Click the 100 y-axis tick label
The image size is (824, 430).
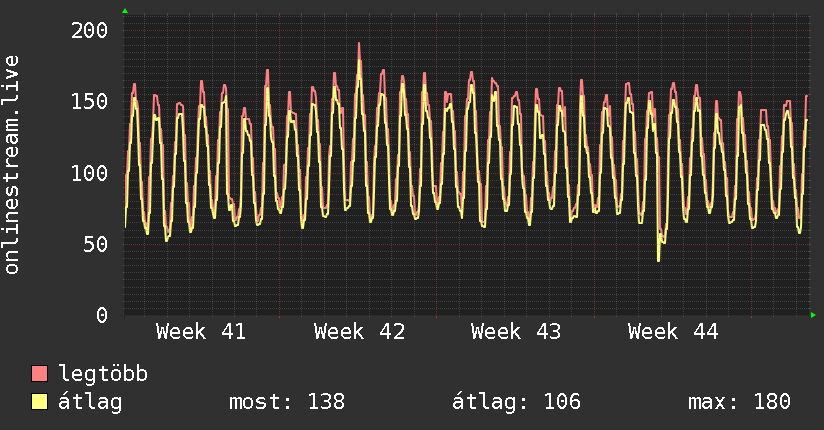pos(89,172)
